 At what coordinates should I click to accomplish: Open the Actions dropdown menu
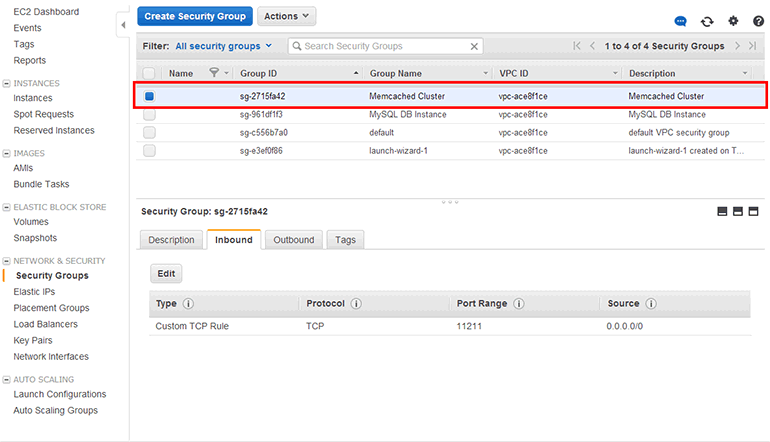286,16
